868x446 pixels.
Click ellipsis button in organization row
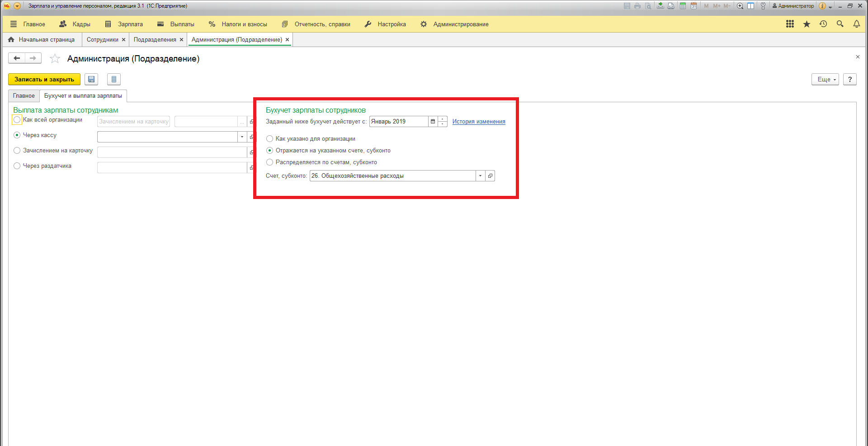click(242, 122)
